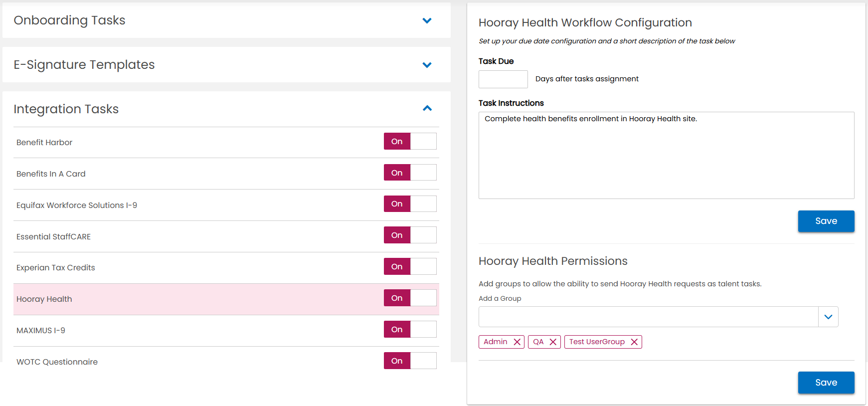Remove the Admin group tag

click(x=517, y=342)
